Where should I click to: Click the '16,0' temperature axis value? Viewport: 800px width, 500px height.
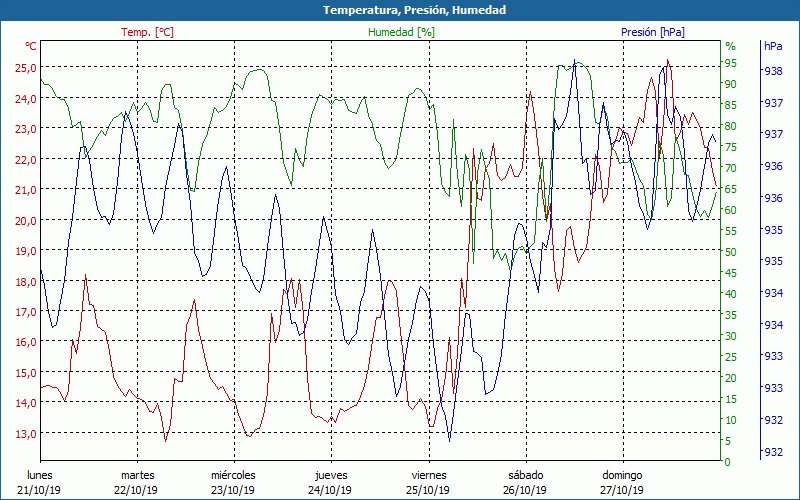pyautogui.click(x=26, y=342)
